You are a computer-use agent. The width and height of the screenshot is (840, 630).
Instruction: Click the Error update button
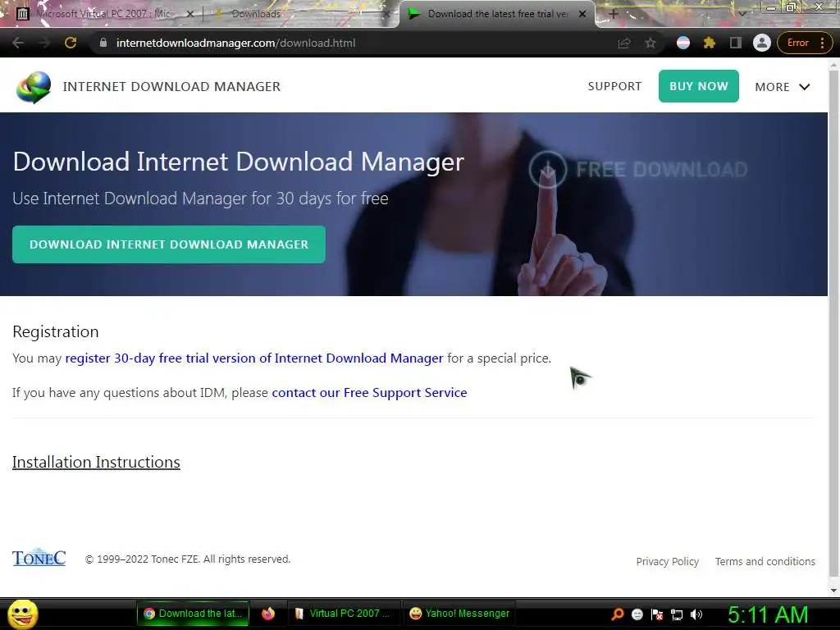(797, 43)
